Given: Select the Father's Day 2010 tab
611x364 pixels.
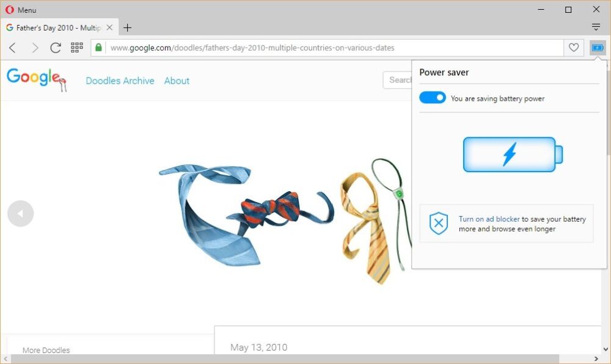Looking at the screenshot, I should click(x=59, y=27).
